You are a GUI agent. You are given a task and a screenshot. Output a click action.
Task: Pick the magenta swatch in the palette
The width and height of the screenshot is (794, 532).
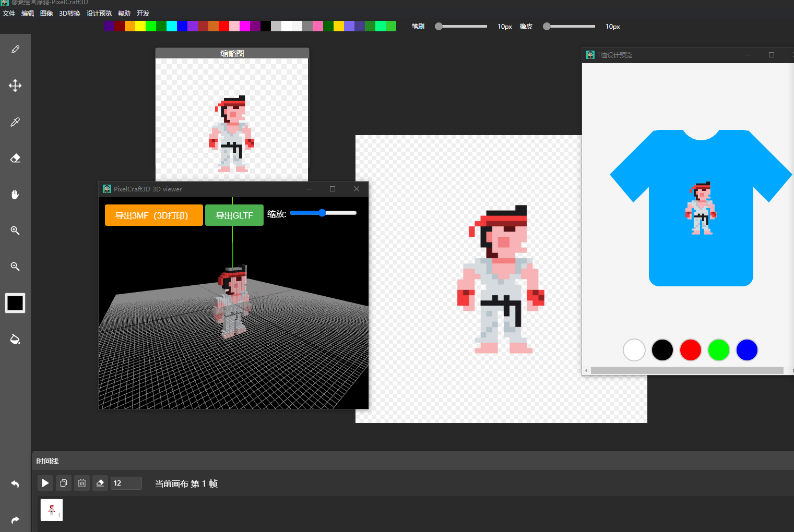click(245, 26)
